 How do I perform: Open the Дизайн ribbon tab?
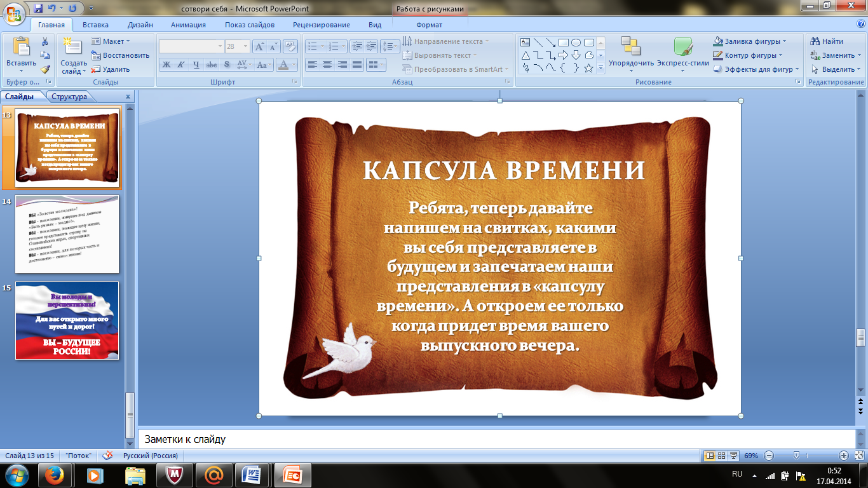[140, 25]
